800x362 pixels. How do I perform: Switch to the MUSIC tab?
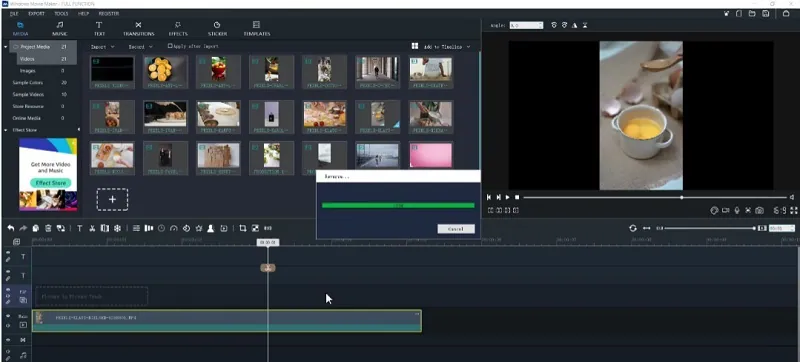click(x=60, y=29)
